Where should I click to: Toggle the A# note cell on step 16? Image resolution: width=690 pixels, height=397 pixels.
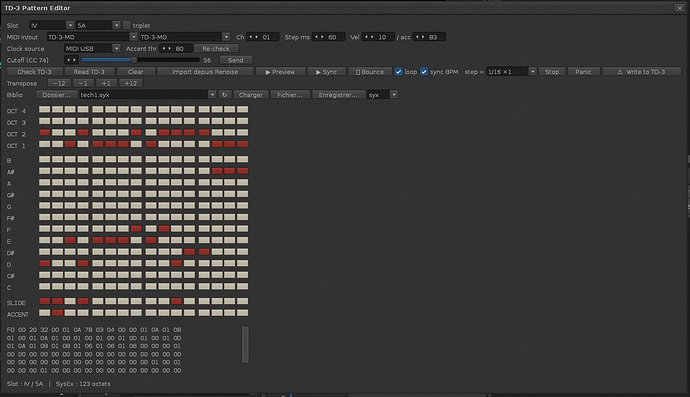click(242, 171)
